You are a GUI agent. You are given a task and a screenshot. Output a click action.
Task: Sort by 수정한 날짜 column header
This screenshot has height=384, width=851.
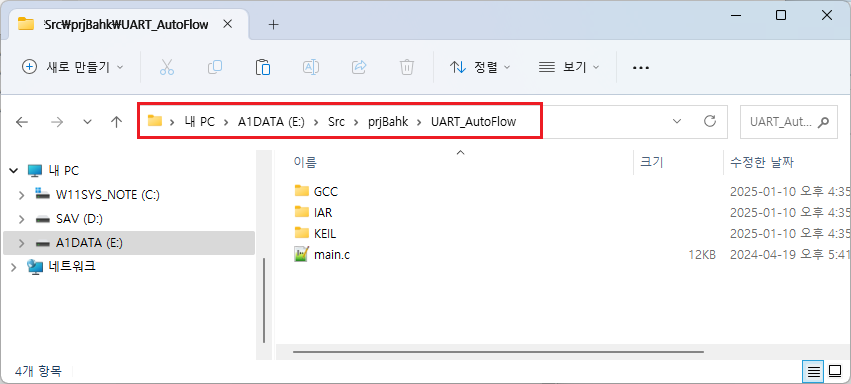[763, 162]
